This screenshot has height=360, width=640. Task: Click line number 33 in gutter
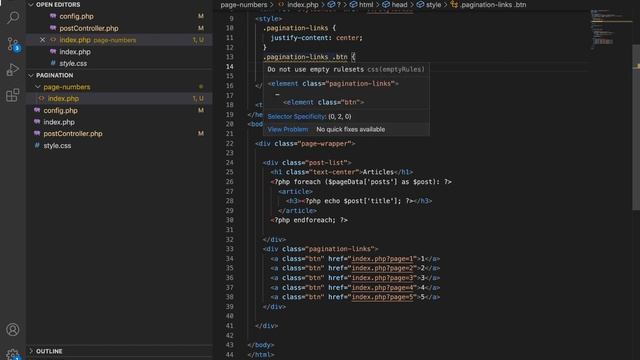point(229,249)
